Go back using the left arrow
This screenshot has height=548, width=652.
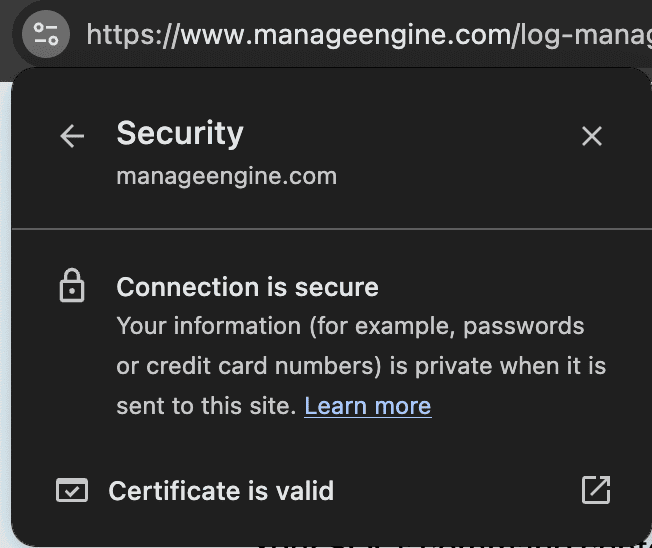click(72, 136)
